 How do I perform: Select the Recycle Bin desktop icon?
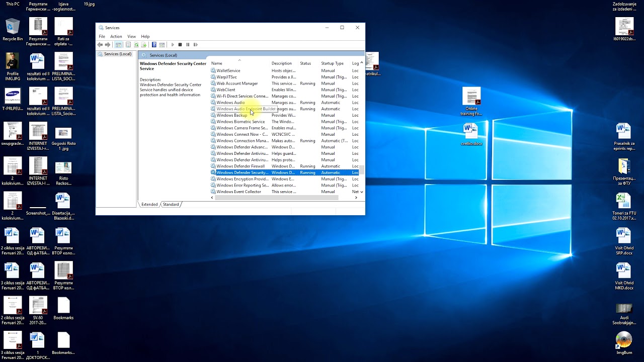(x=13, y=30)
